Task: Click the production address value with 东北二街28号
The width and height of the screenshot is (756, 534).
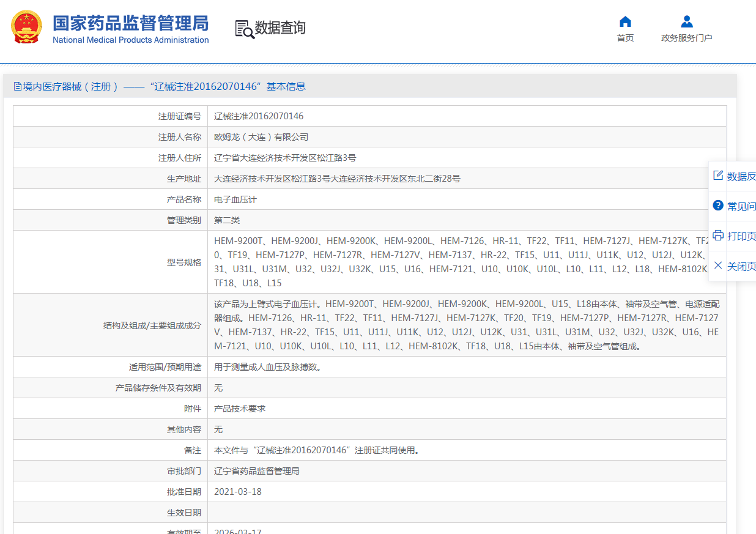Action: (337, 179)
